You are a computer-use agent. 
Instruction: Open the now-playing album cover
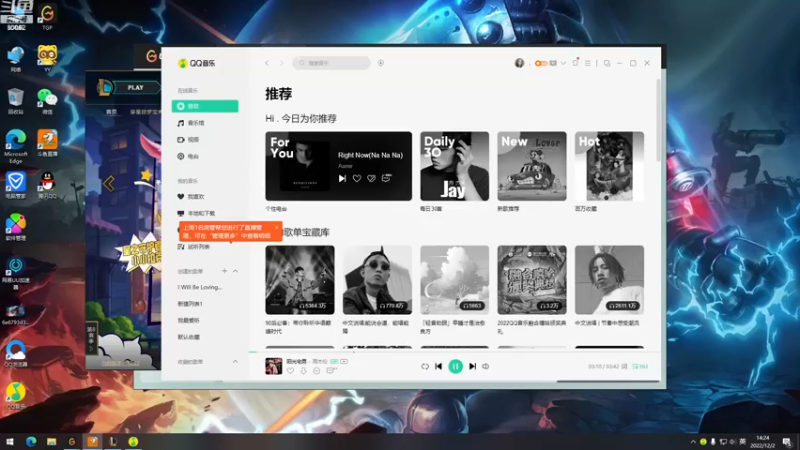(x=273, y=366)
